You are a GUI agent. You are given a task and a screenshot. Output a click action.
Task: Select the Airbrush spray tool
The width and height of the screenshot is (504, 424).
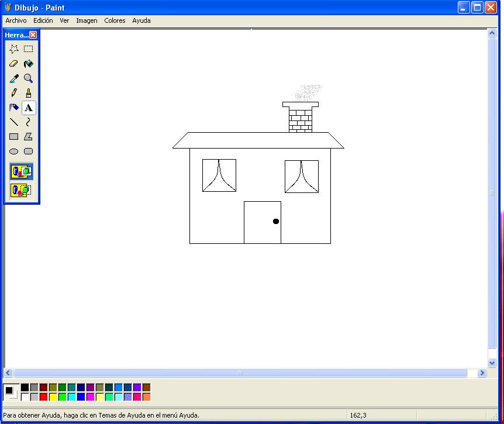pyautogui.click(x=14, y=108)
